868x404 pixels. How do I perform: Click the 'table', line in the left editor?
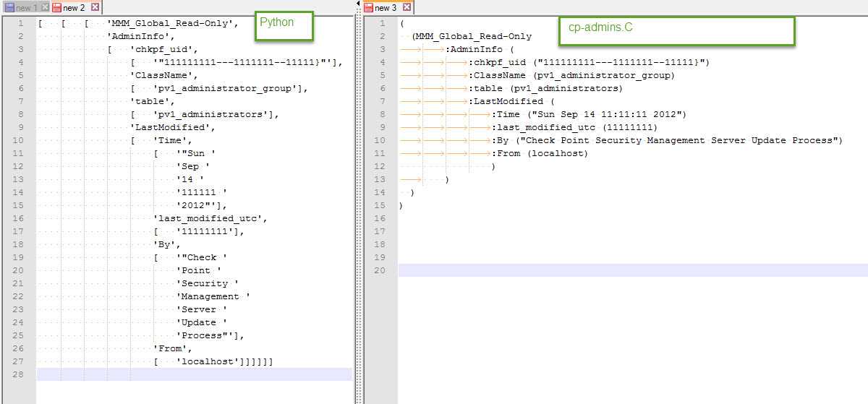[x=153, y=101]
